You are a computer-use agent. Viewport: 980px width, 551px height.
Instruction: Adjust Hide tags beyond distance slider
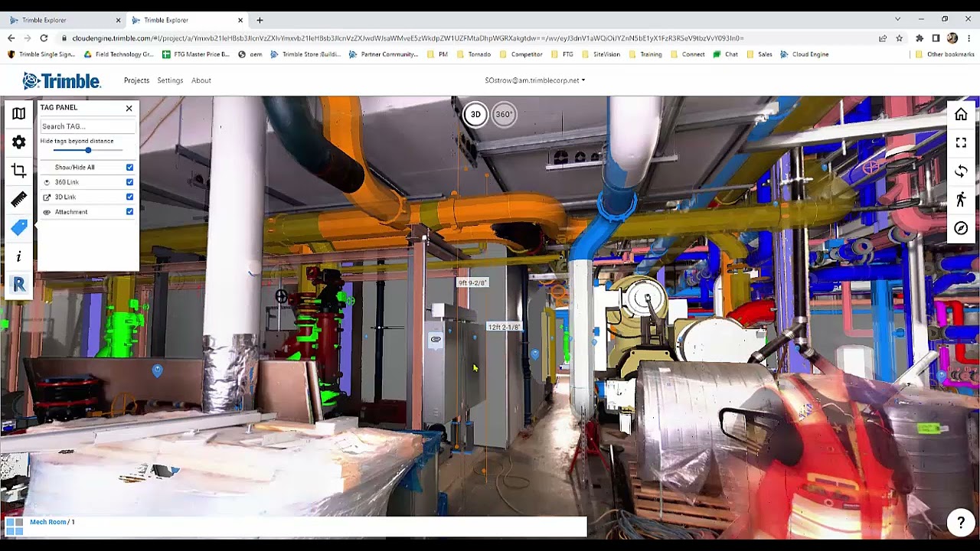click(x=88, y=150)
